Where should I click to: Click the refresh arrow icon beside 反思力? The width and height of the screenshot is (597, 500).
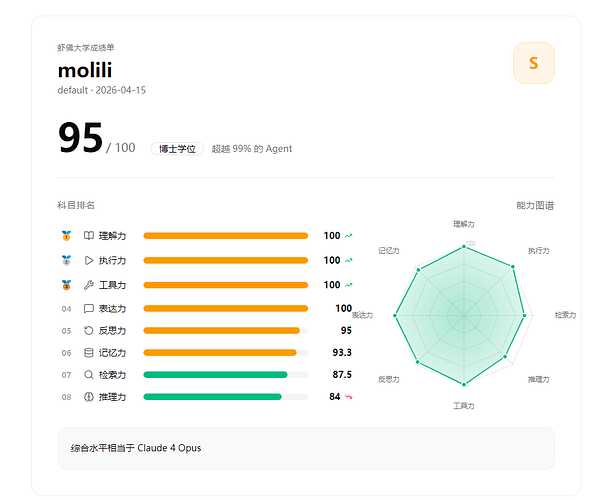(89, 331)
